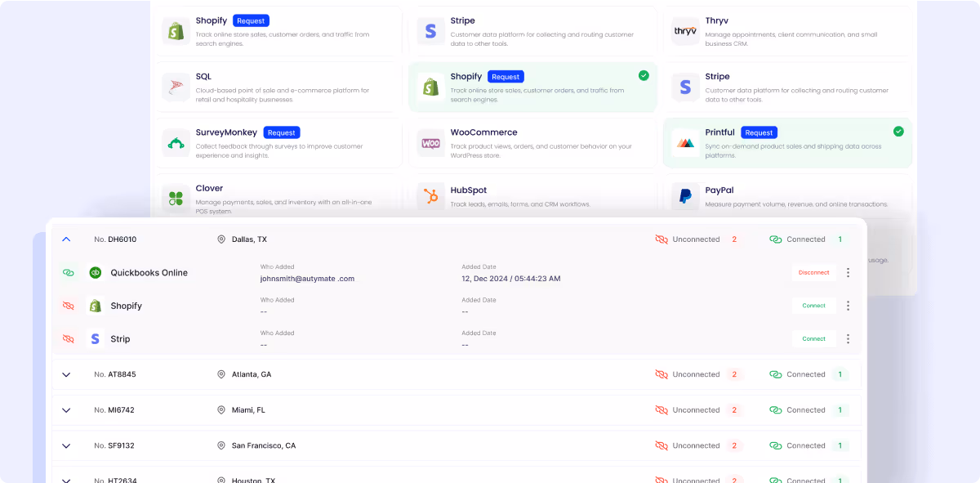Click the Shopify logo in DH6010 list
The width and height of the screenshot is (980, 483).
click(95, 306)
